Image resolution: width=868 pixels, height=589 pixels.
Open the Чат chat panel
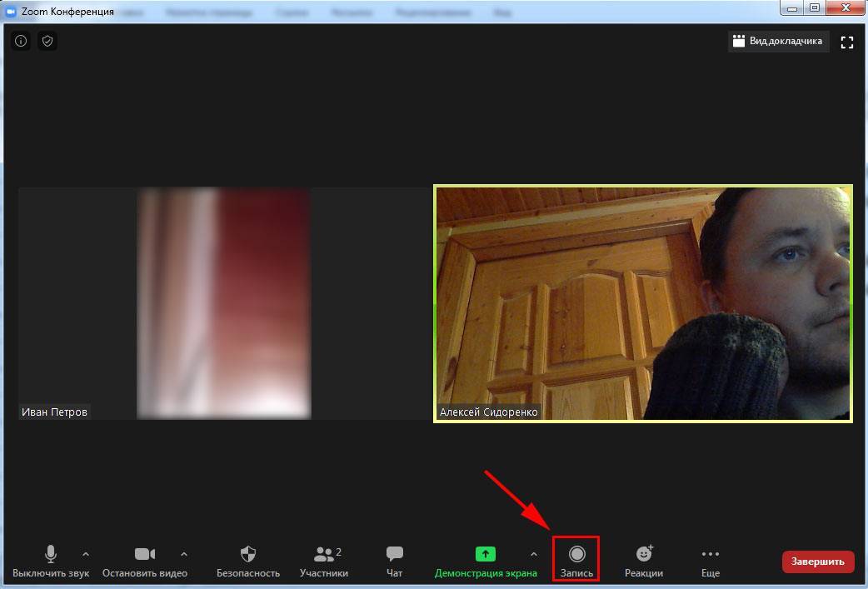(395, 562)
